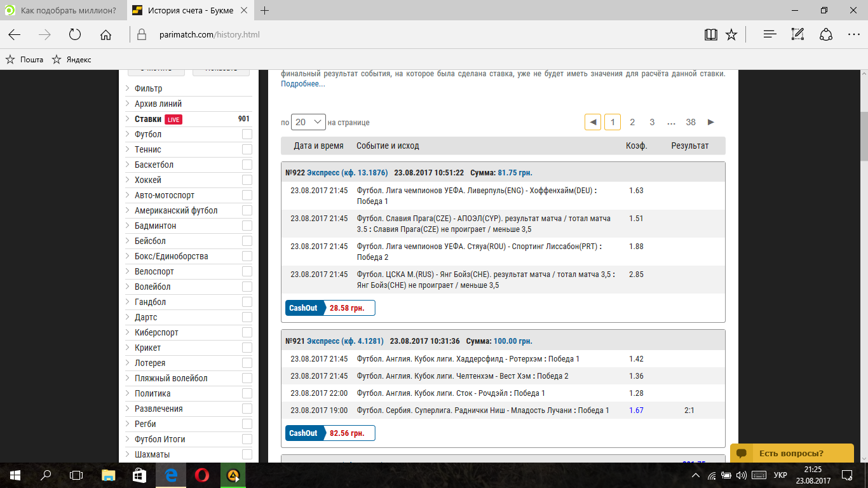Image resolution: width=868 pixels, height=488 pixels.
Task: Open network status icon in tray
Action: click(x=712, y=475)
